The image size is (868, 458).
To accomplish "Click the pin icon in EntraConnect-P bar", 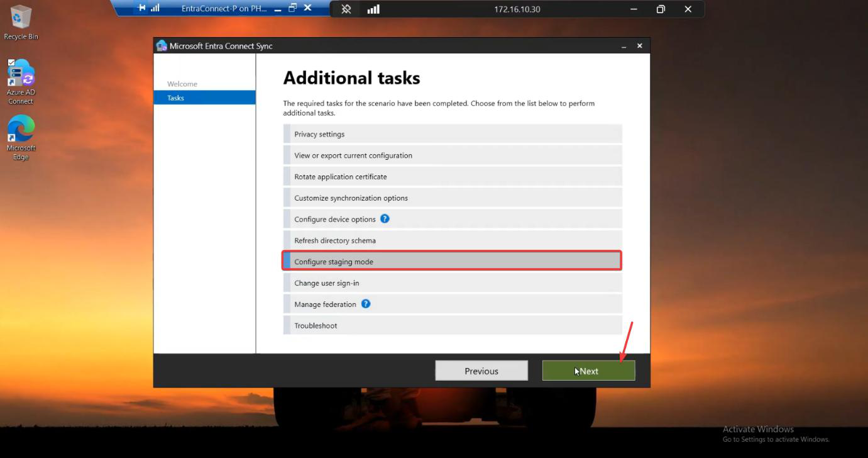I will (141, 8).
